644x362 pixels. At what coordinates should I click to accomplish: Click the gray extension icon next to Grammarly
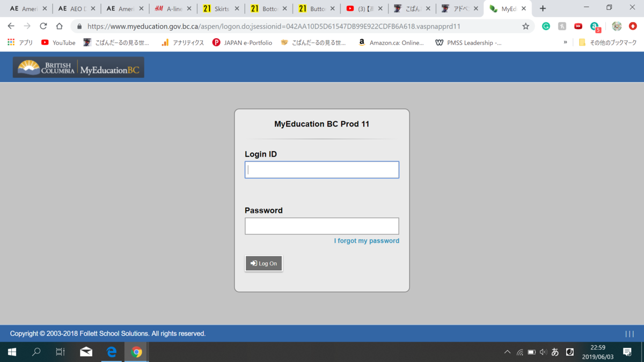(x=562, y=26)
